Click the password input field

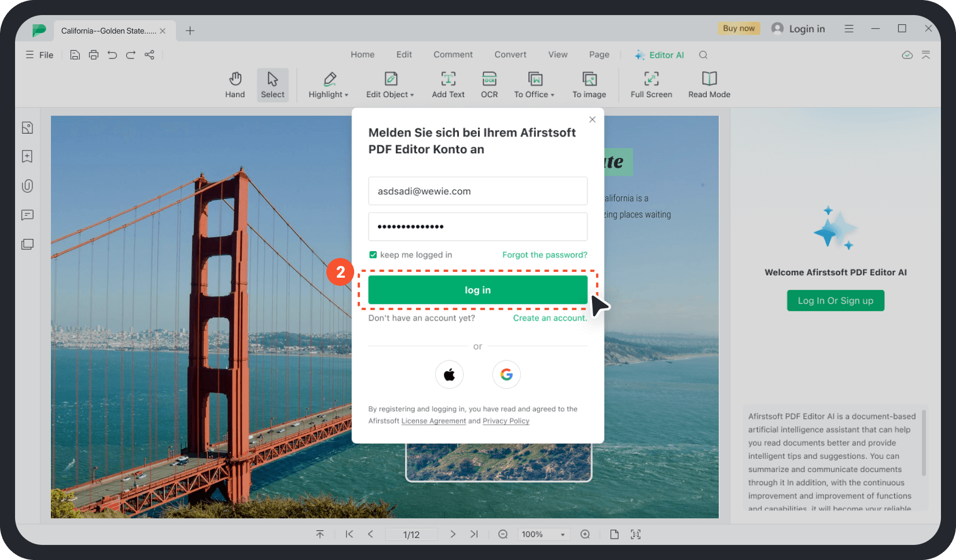[x=478, y=226]
